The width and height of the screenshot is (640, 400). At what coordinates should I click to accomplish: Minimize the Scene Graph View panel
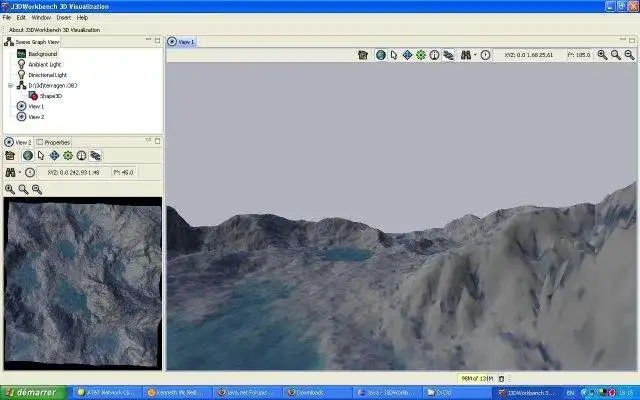pyautogui.click(x=148, y=39)
